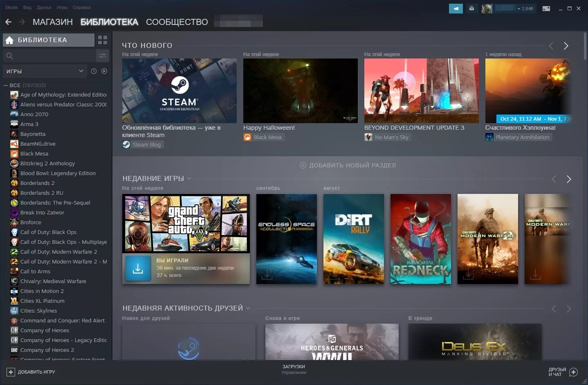Screen dimensions: 588x385
Task: Open Immortal Redneck game cover
Action: click(x=421, y=239)
